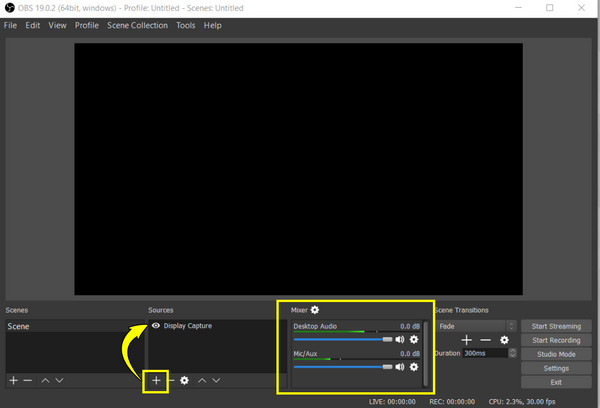The height and width of the screenshot is (408, 600).
Task: Mute Desktop Audio speaker icon
Action: coord(400,339)
